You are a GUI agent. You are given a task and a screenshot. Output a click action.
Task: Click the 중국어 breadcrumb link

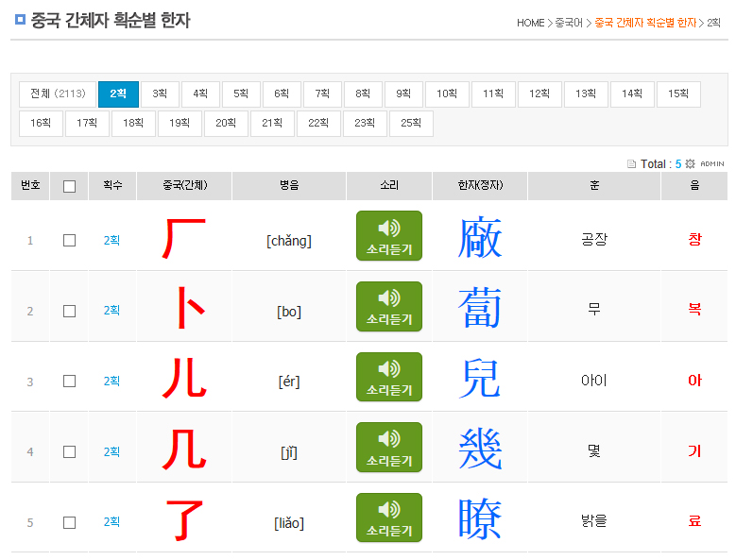point(569,23)
